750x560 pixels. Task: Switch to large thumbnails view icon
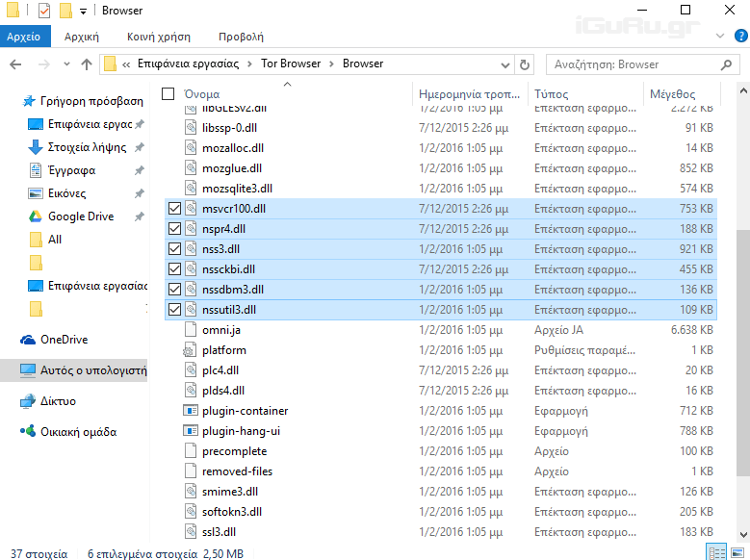click(737, 553)
